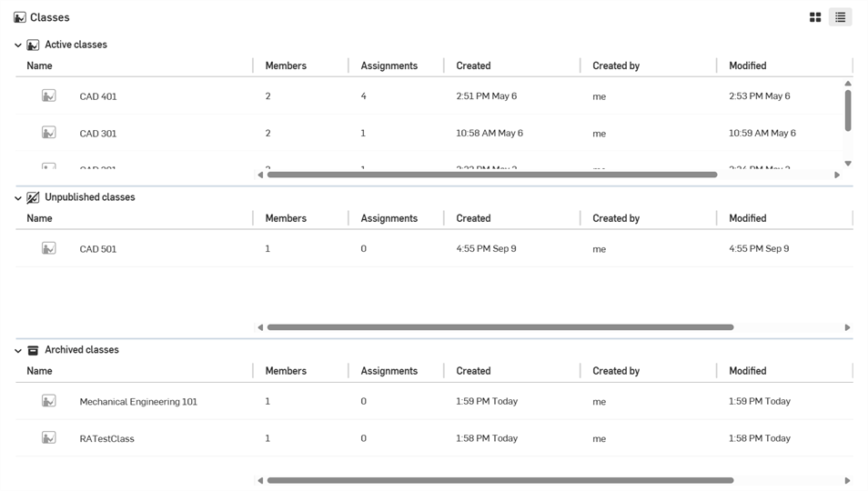Sort Archived classes by Created column
This screenshot has height=491, width=868.
pyautogui.click(x=473, y=371)
